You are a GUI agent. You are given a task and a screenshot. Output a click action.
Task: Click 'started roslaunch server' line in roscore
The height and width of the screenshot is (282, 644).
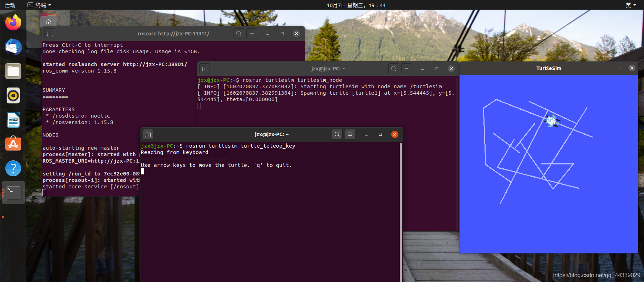tap(115, 64)
